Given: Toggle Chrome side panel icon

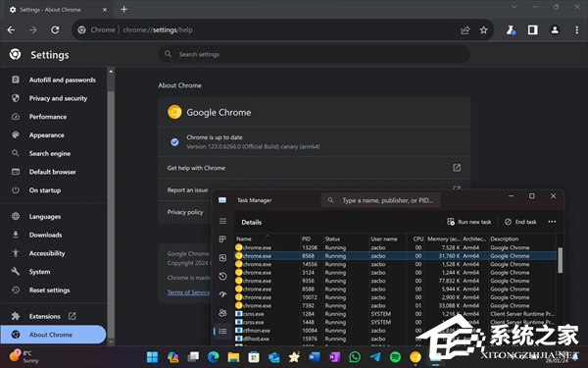Looking at the screenshot, I should point(532,30).
